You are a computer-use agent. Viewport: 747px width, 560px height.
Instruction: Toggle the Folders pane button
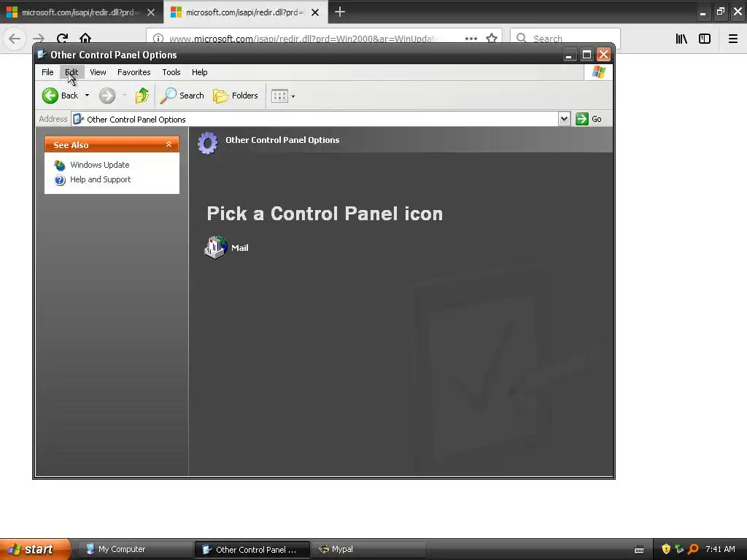point(236,96)
